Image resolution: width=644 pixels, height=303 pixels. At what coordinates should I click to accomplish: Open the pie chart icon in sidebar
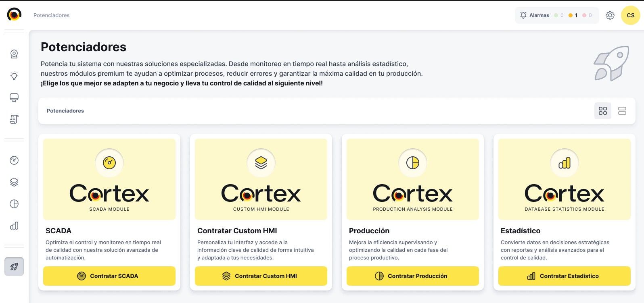pyautogui.click(x=14, y=204)
